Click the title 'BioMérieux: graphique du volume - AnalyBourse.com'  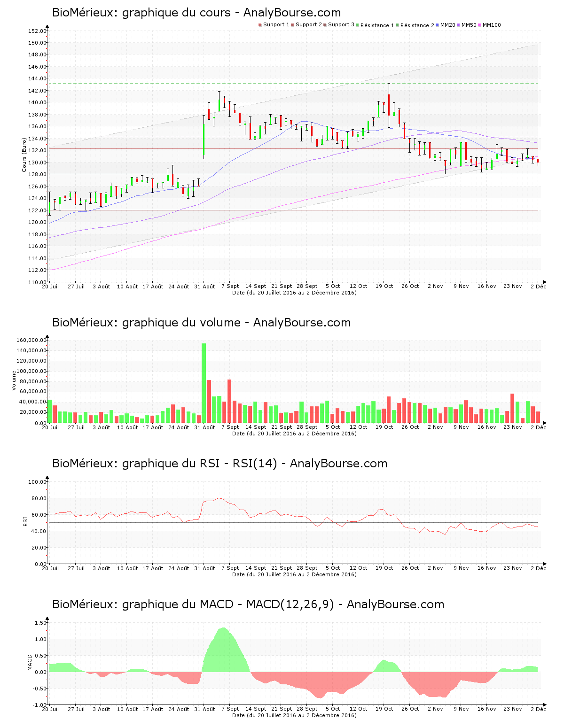[201, 323]
